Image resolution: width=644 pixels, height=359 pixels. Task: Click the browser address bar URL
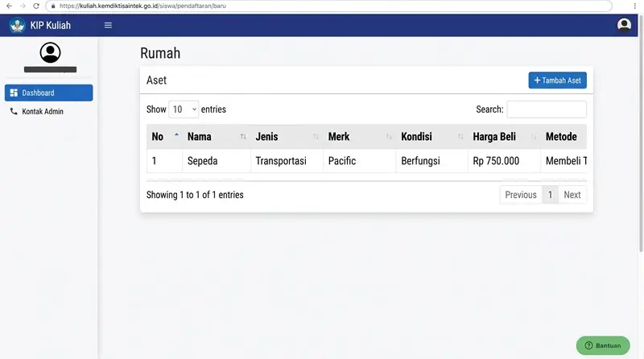[x=142, y=6]
